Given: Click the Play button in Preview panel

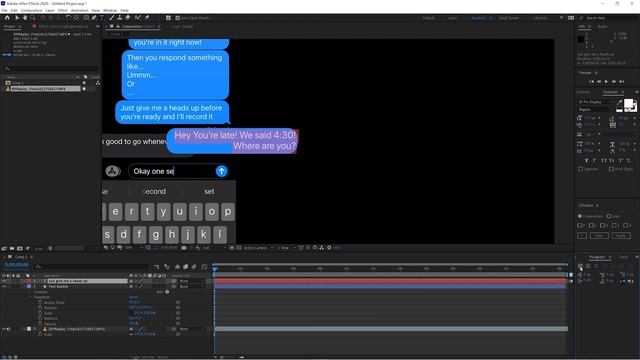Looking at the screenshot, I should pos(606,82).
